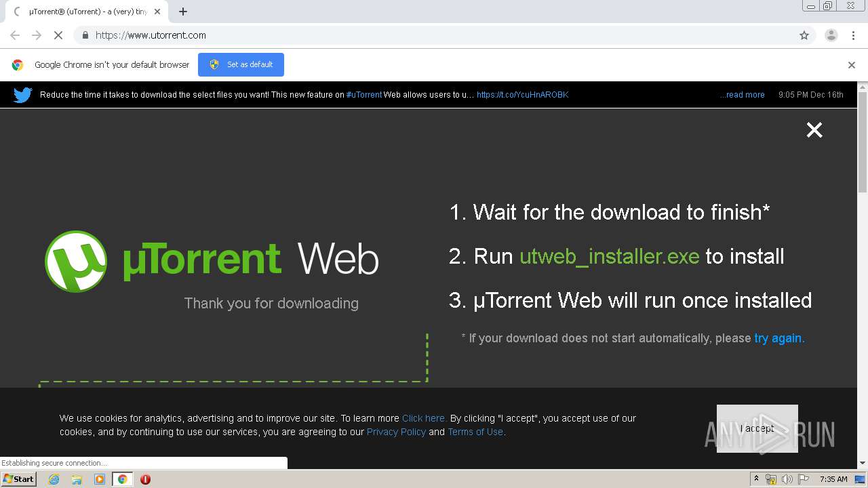Go forward to the next page
868x488 pixels.
click(37, 35)
